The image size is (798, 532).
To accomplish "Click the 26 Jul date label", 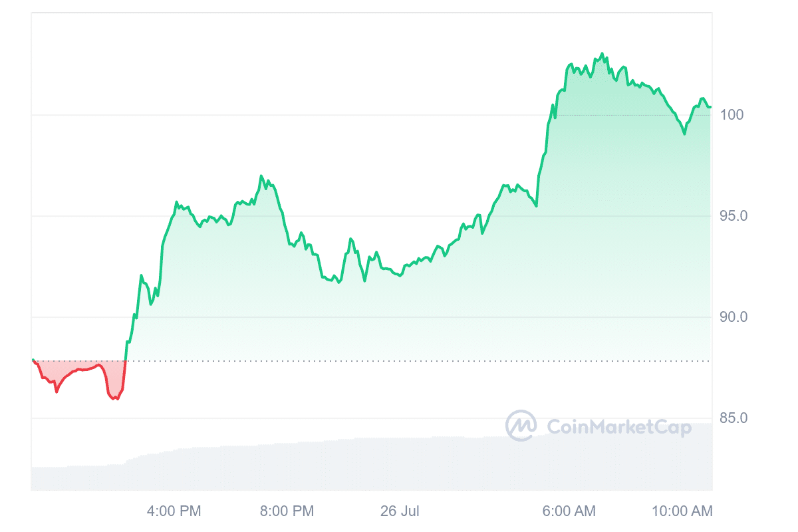I will (400, 511).
